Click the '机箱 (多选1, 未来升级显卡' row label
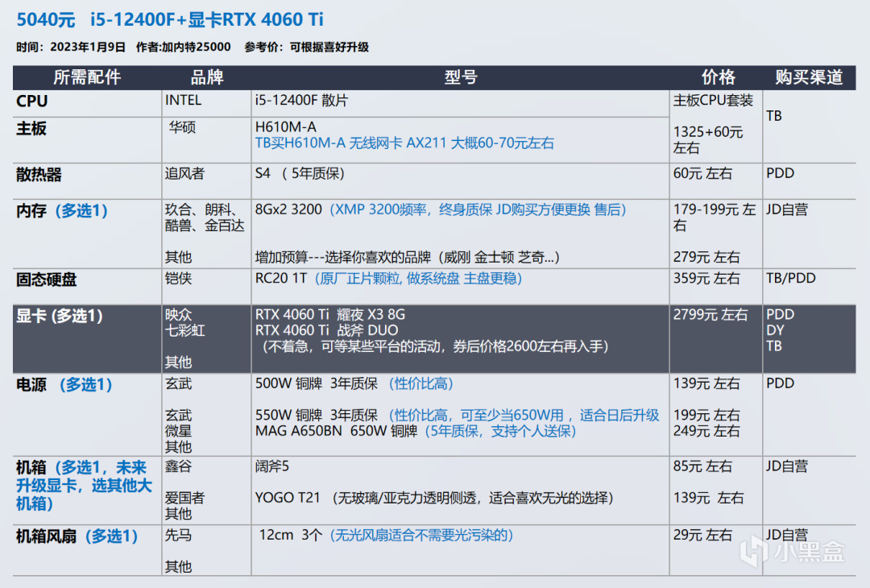Screen dimensions: 870x588 (x=84, y=486)
